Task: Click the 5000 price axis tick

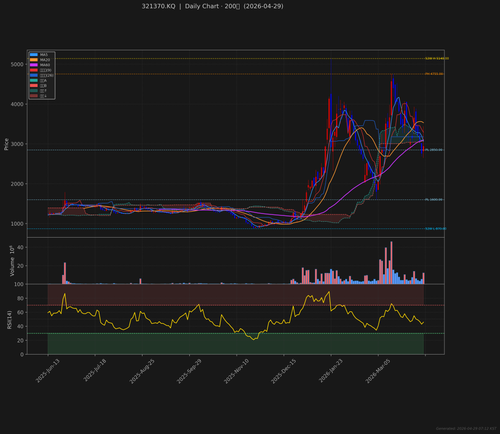Action: point(17,64)
